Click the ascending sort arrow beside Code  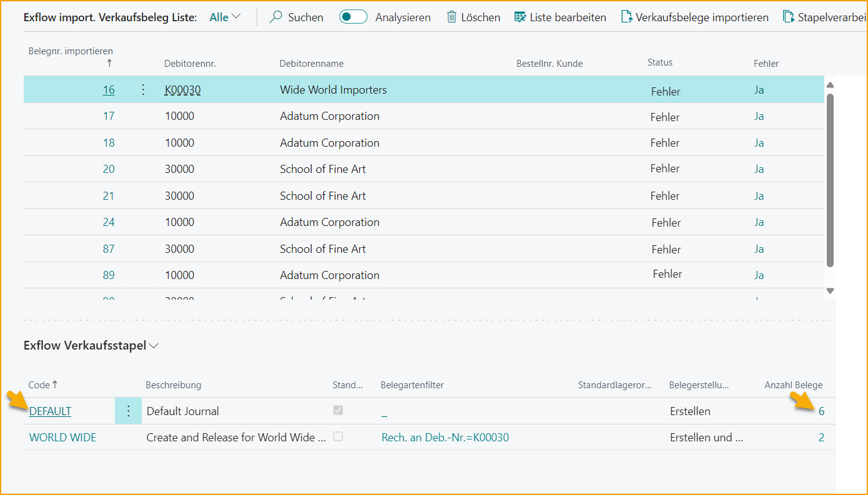(x=54, y=385)
